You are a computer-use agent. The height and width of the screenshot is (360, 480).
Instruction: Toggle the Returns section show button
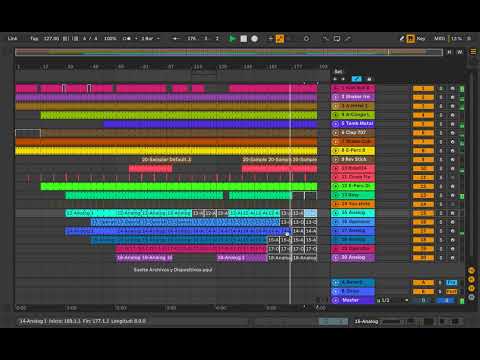coord(472,279)
